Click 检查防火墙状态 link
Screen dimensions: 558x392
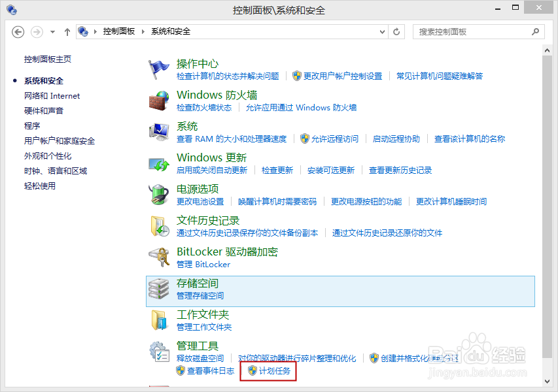click(204, 107)
